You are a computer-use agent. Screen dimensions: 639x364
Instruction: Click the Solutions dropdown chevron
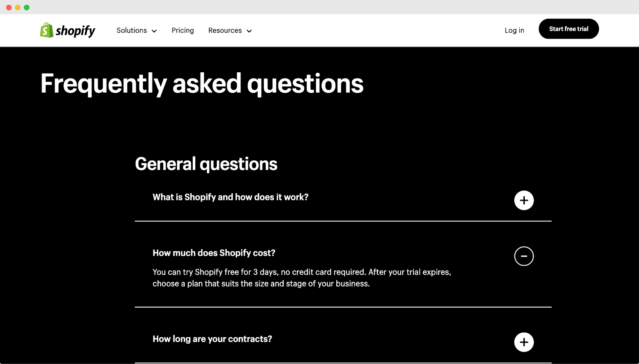155,30
